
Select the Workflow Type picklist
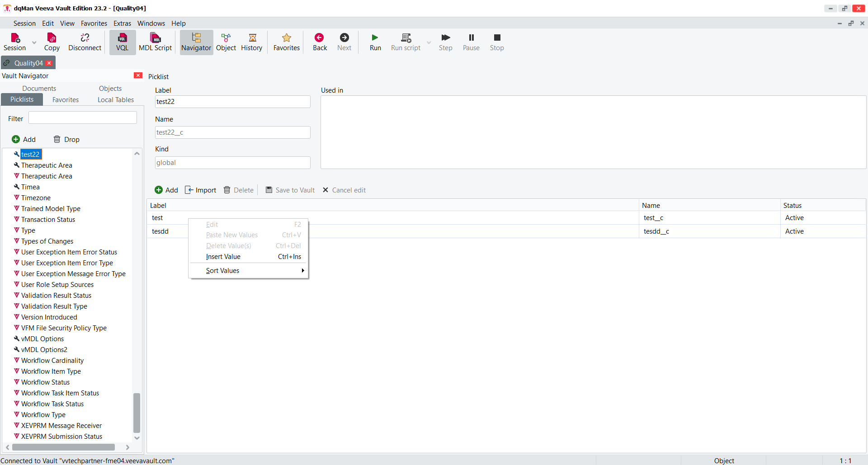[x=43, y=415]
